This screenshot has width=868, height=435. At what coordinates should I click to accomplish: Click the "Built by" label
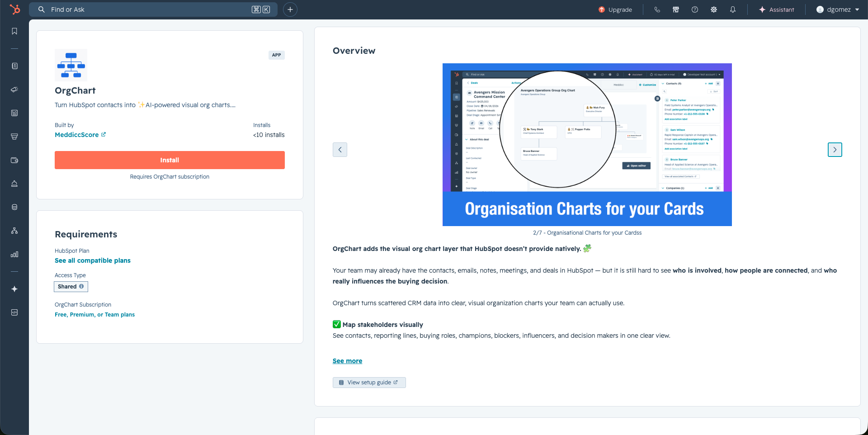[64, 125]
